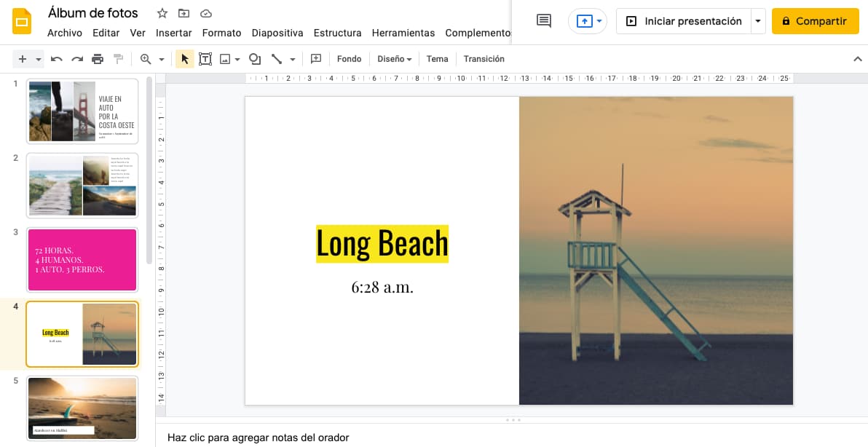Click the undo icon
This screenshot has height=447, width=868.
57,58
